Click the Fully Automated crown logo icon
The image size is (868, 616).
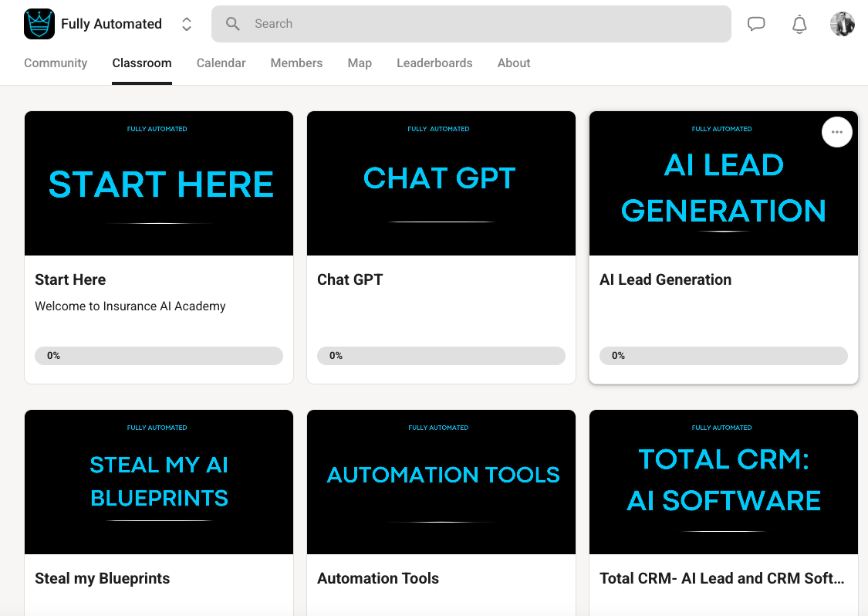[39, 24]
